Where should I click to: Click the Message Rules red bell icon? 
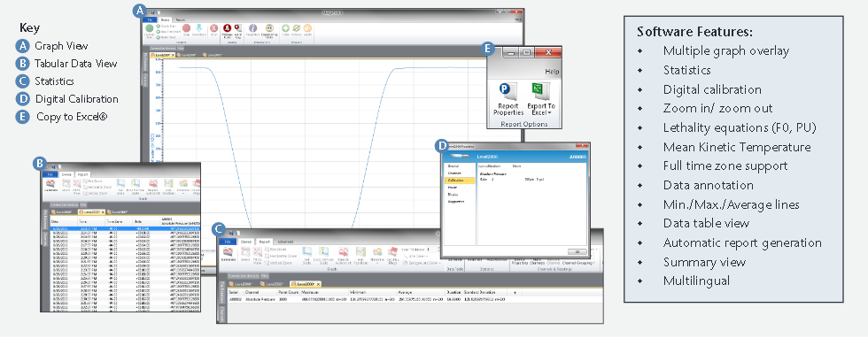pyautogui.click(x=227, y=28)
